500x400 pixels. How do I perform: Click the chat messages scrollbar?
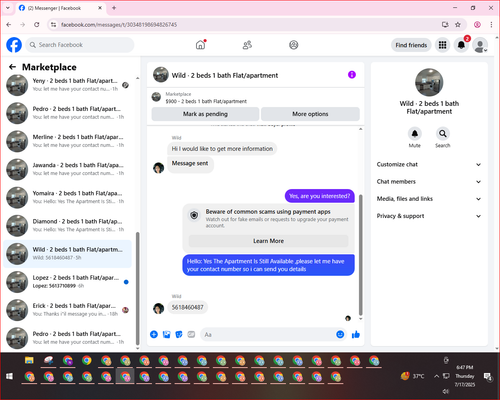click(x=360, y=255)
